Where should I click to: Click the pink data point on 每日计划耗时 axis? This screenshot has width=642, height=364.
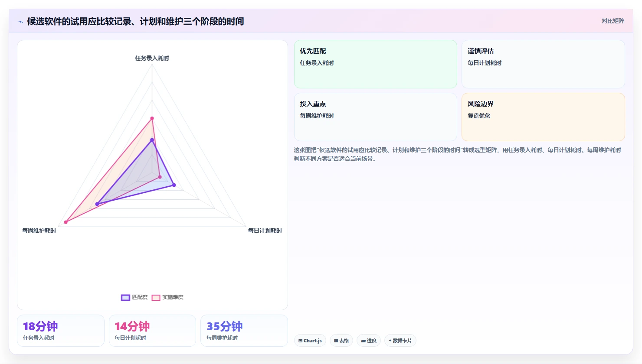point(160,177)
